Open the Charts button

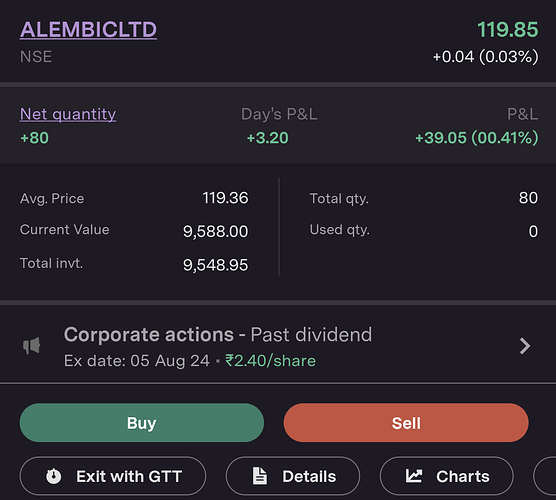[447, 476]
